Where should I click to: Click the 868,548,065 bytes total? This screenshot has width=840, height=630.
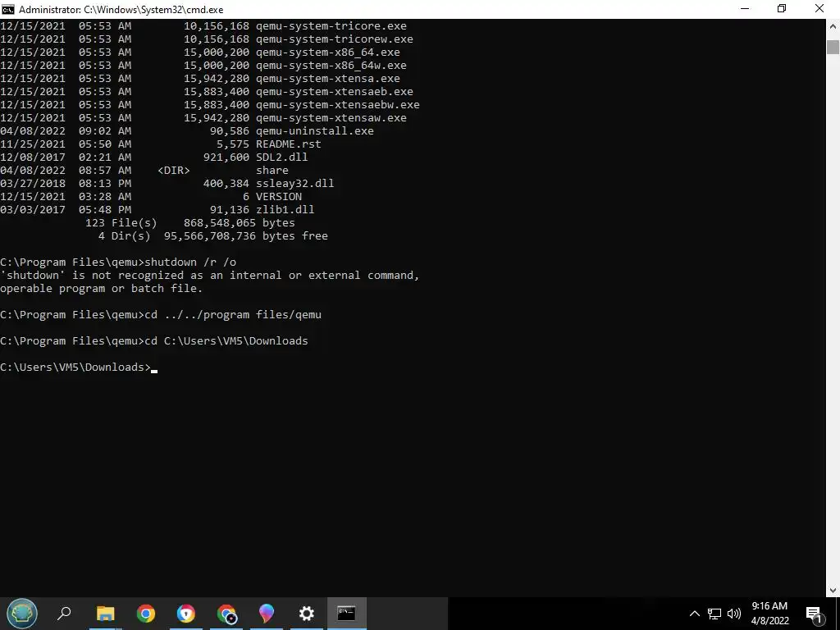[240, 223]
